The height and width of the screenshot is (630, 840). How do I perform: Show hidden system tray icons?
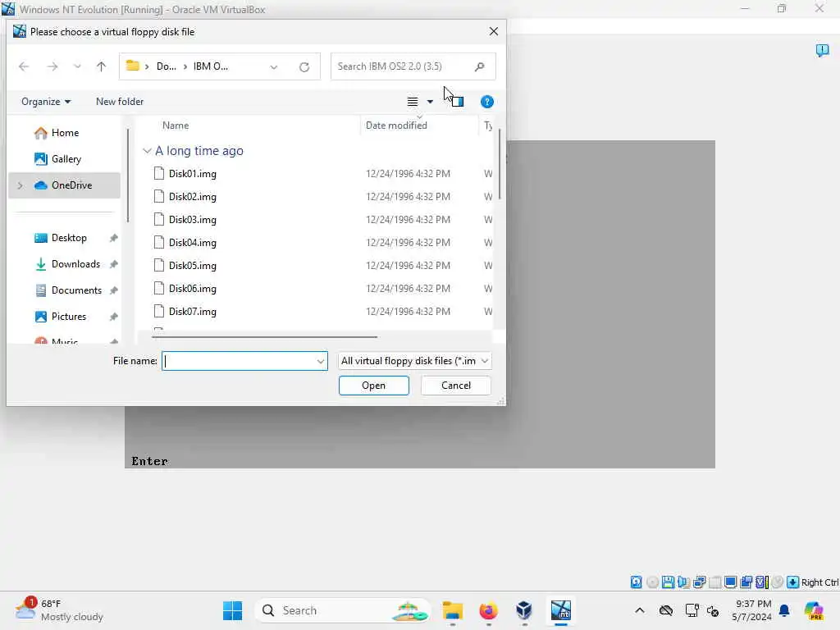[640, 610]
